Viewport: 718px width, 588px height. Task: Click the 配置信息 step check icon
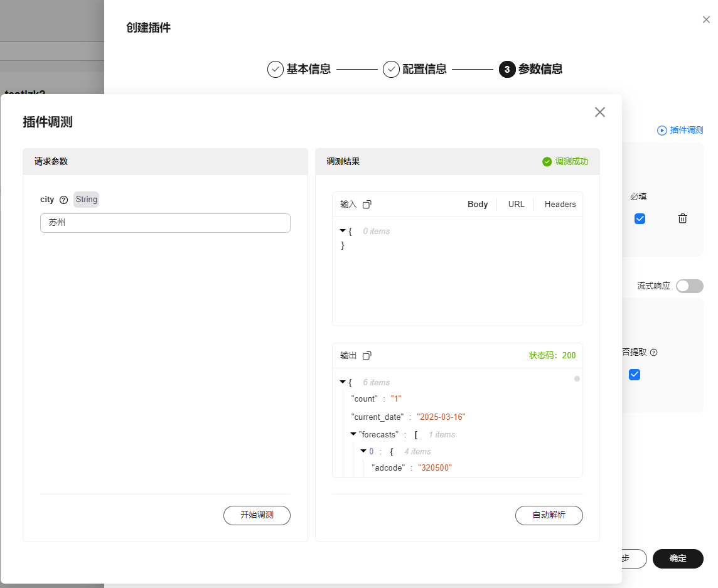pyautogui.click(x=391, y=70)
